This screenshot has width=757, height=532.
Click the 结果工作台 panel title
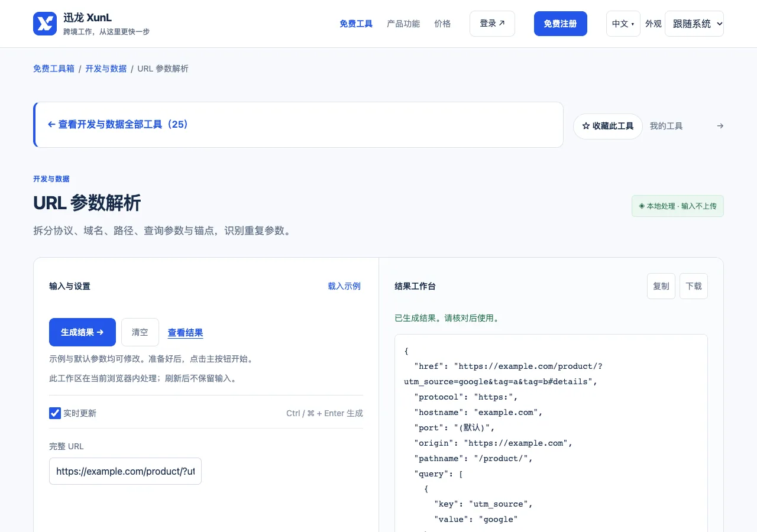click(415, 286)
